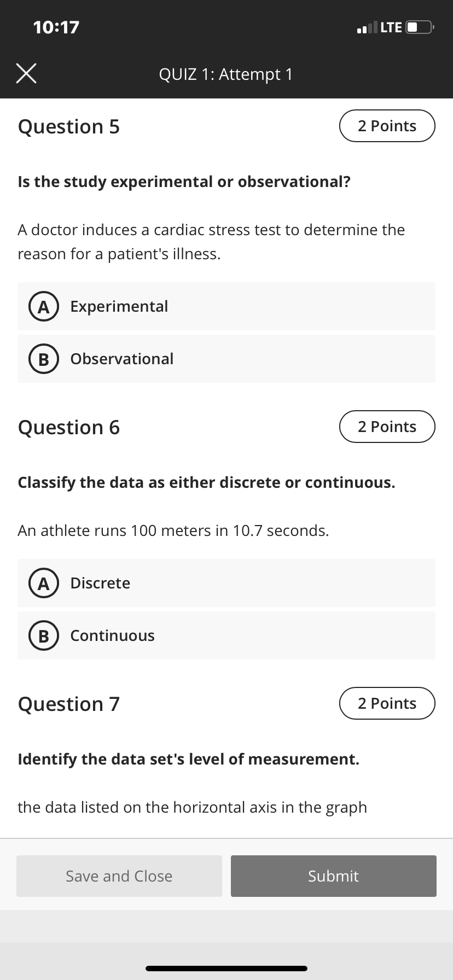Screen dimensions: 453x980
Task: Tap the LTE signal indicator
Action: (x=379, y=27)
